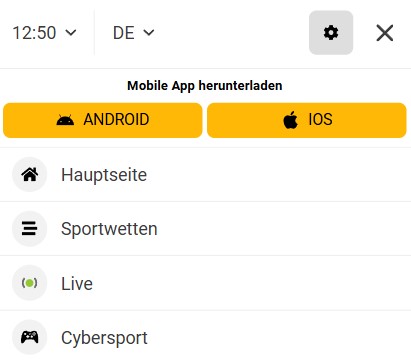The height and width of the screenshot is (362, 411).
Task: Click the gamepad icon beside Cybersport
Action: coord(30,337)
